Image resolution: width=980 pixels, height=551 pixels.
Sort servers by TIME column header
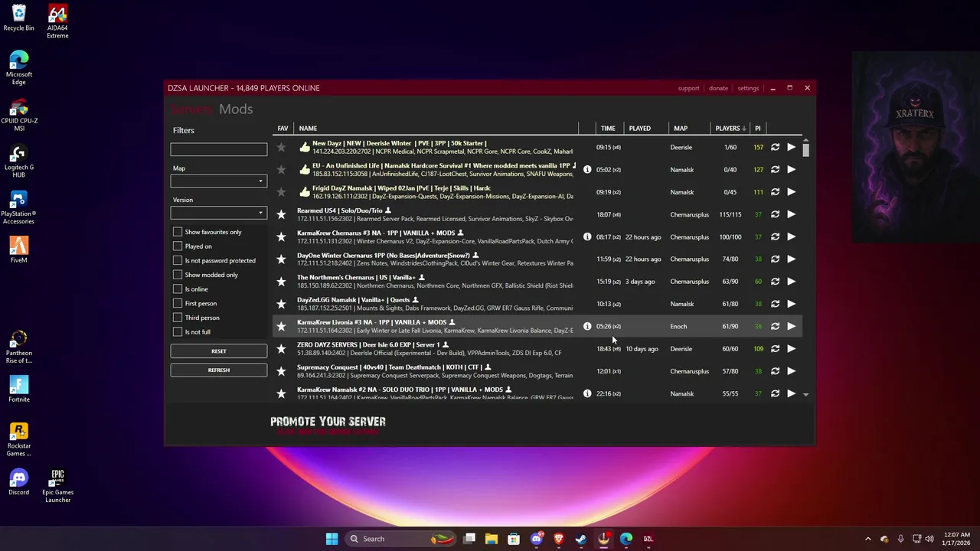point(608,129)
